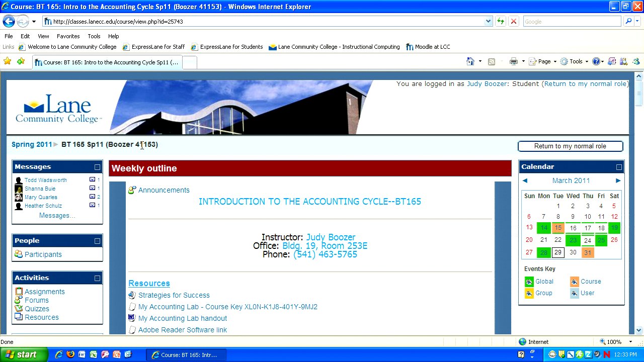Collapse the Messages block
Viewport: 644px width, 362px height.
97,167
